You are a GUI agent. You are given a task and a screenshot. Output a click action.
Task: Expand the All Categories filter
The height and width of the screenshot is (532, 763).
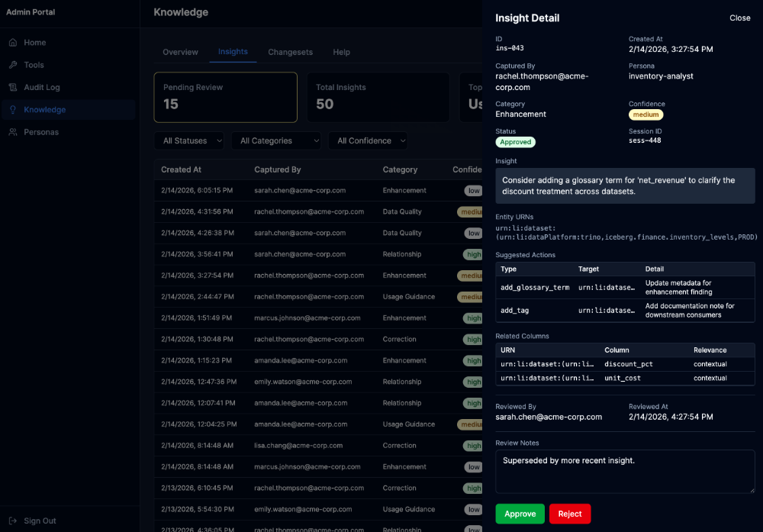pyautogui.click(x=275, y=140)
